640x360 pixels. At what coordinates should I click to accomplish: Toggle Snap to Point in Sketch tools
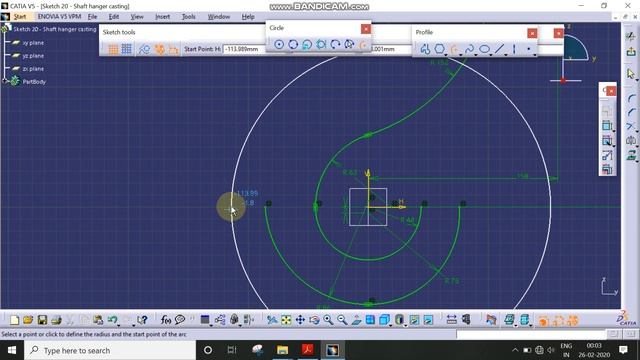[127, 49]
